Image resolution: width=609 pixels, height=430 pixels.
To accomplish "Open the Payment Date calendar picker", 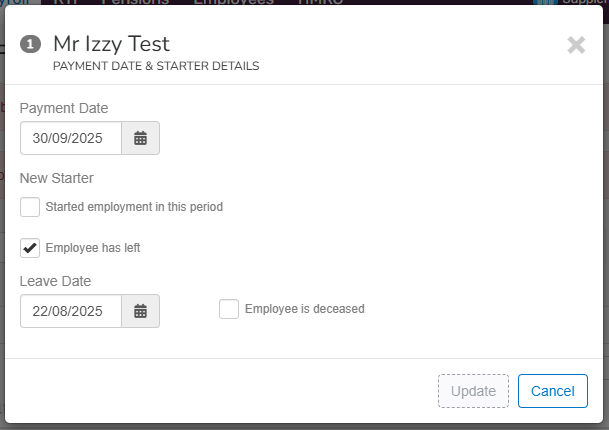I will [140, 139].
